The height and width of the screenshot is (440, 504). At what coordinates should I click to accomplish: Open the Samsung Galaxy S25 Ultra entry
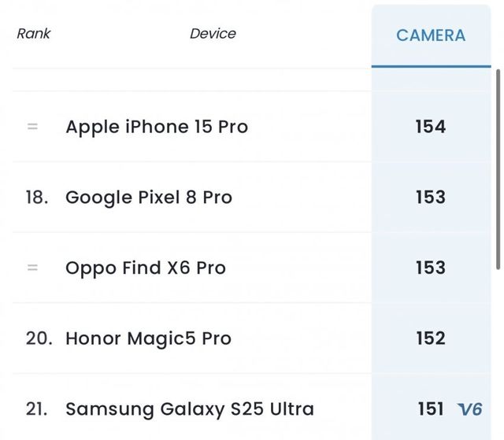190,409
